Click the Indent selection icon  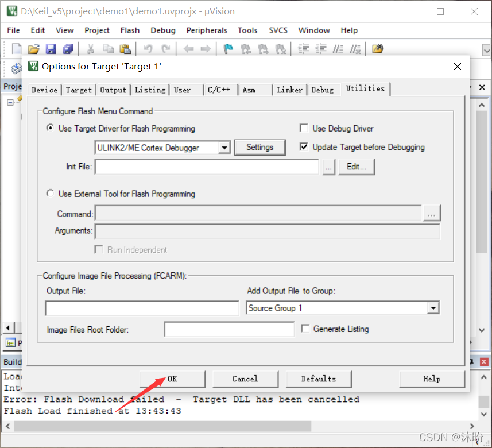pyautogui.click(x=304, y=49)
